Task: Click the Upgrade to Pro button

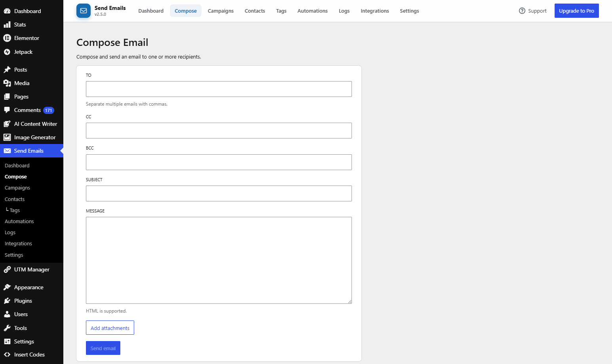Action: point(576,11)
